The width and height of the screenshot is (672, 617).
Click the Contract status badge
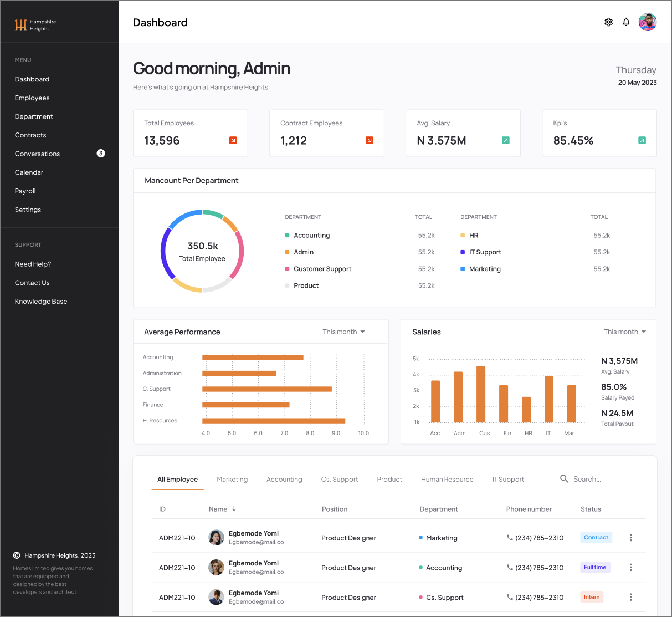[x=596, y=537]
